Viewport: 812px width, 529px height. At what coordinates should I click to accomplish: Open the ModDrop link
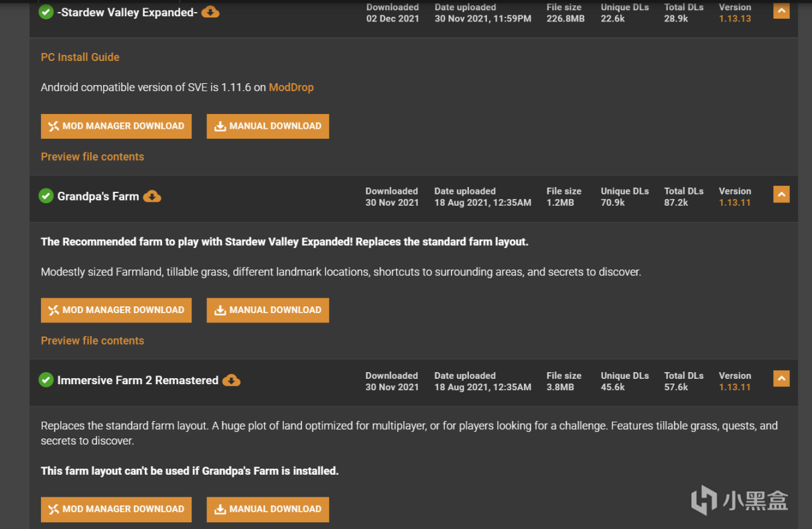(x=291, y=87)
